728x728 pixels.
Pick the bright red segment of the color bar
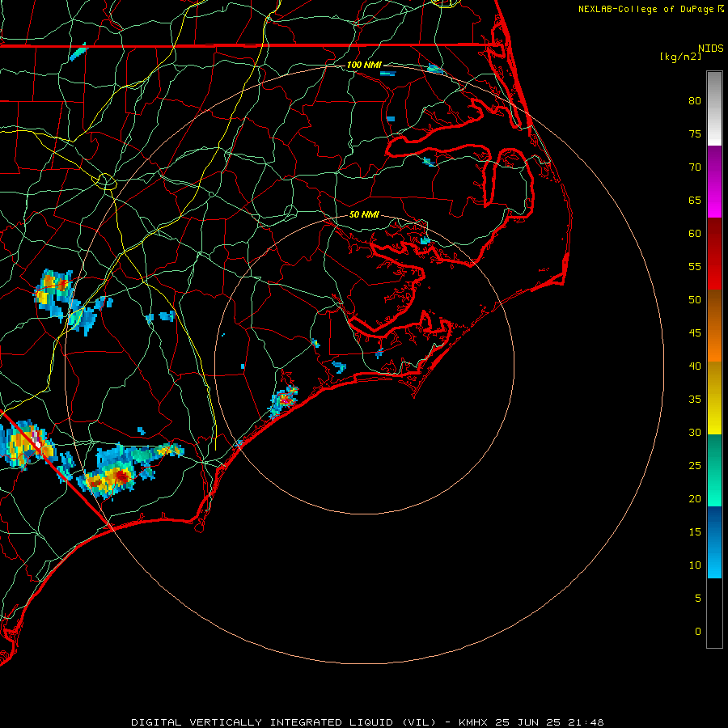coord(714,272)
